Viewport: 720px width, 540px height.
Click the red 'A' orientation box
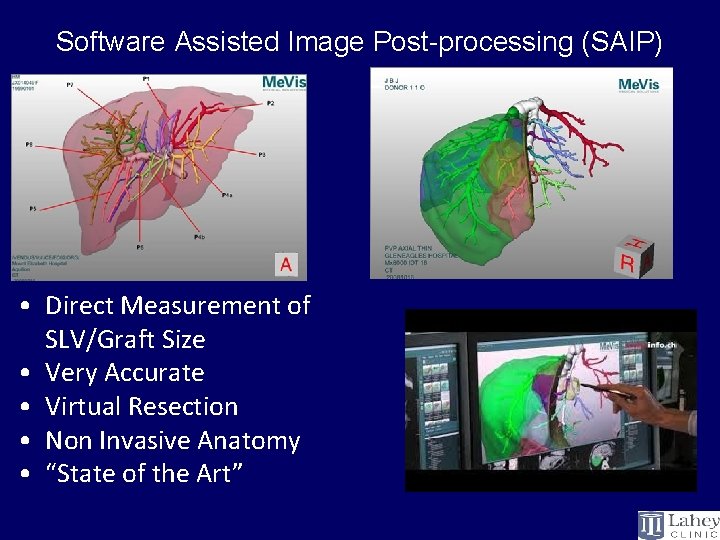click(x=286, y=264)
